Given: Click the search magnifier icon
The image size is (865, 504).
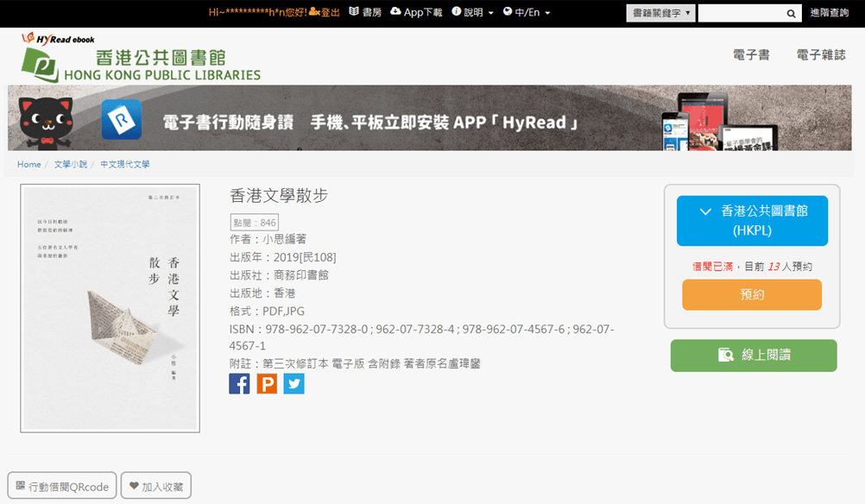Looking at the screenshot, I should [x=792, y=13].
